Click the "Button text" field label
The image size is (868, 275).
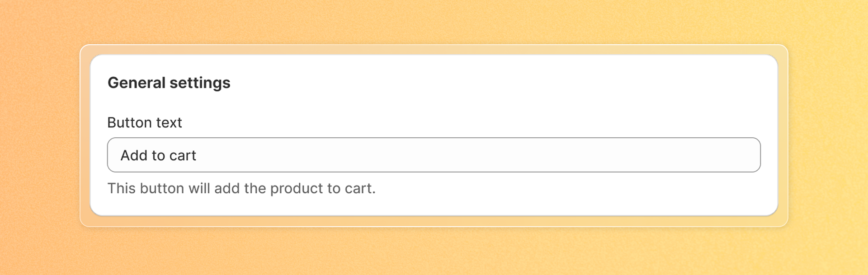click(145, 122)
